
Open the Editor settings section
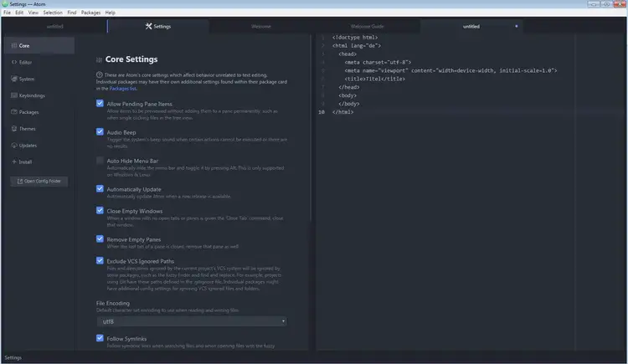pyautogui.click(x=39, y=62)
